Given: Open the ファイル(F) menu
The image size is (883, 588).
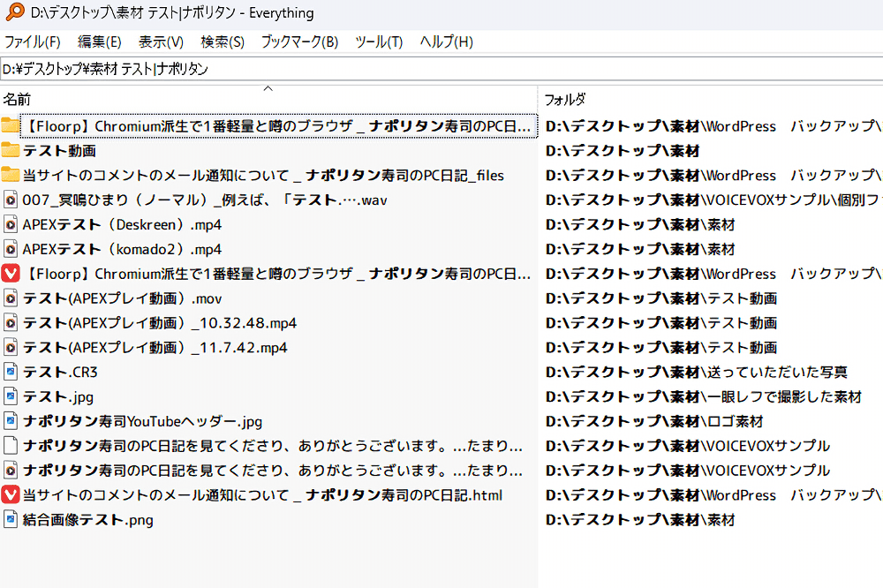Looking at the screenshot, I should pos(32,41).
